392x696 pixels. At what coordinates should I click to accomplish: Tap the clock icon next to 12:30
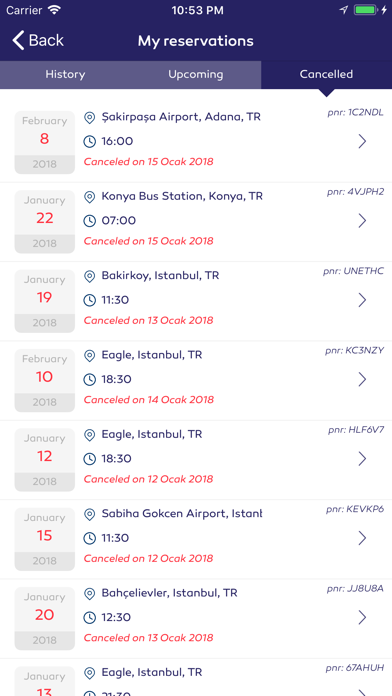(x=90, y=617)
